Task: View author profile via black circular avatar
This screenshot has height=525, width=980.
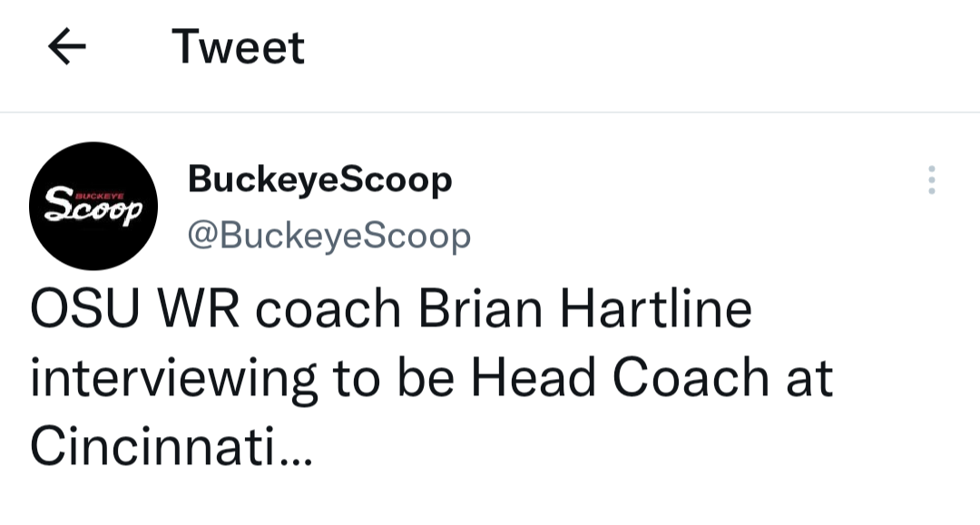Action: tap(93, 206)
